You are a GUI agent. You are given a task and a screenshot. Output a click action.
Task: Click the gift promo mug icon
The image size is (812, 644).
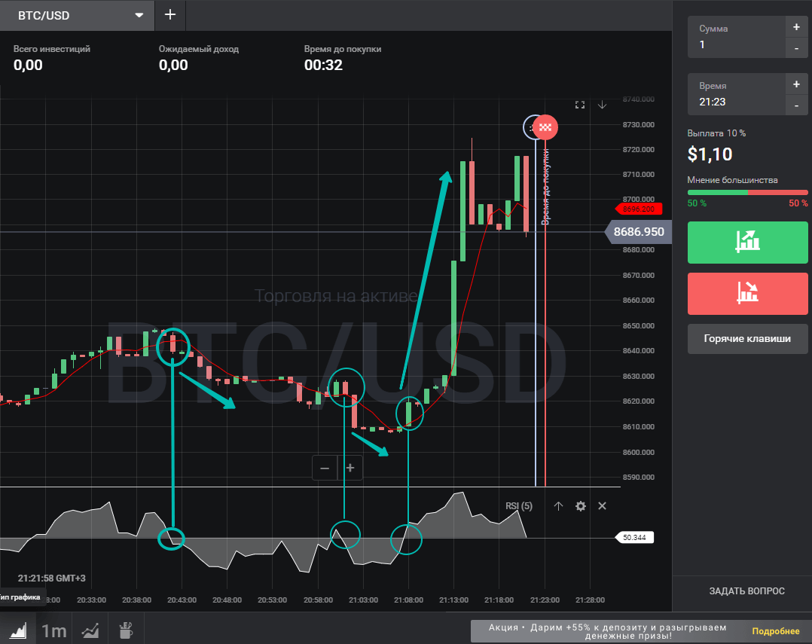(x=126, y=630)
